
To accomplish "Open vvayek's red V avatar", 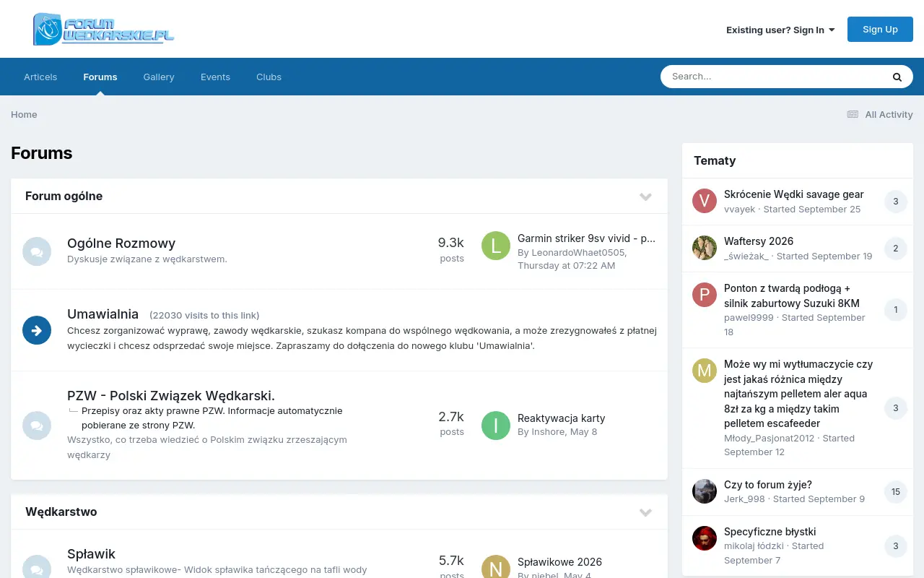I will (705, 201).
